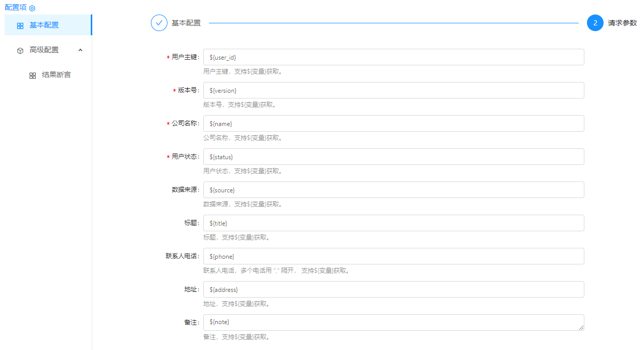Click the resize handle of 备注 textarea

coord(581,328)
